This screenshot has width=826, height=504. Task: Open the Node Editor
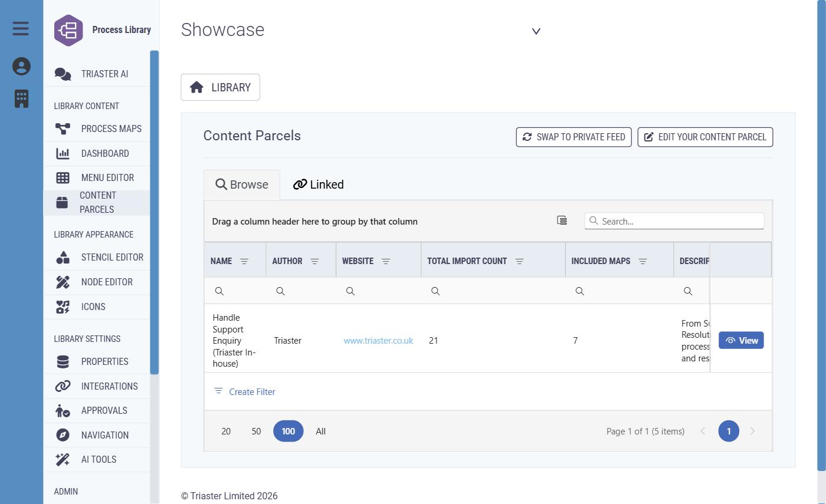97,282
